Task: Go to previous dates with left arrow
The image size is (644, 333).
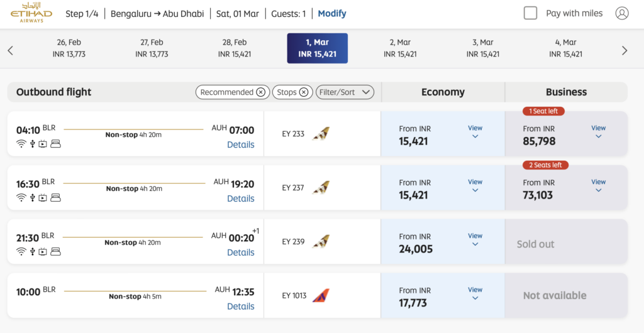Action: tap(10, 50)
